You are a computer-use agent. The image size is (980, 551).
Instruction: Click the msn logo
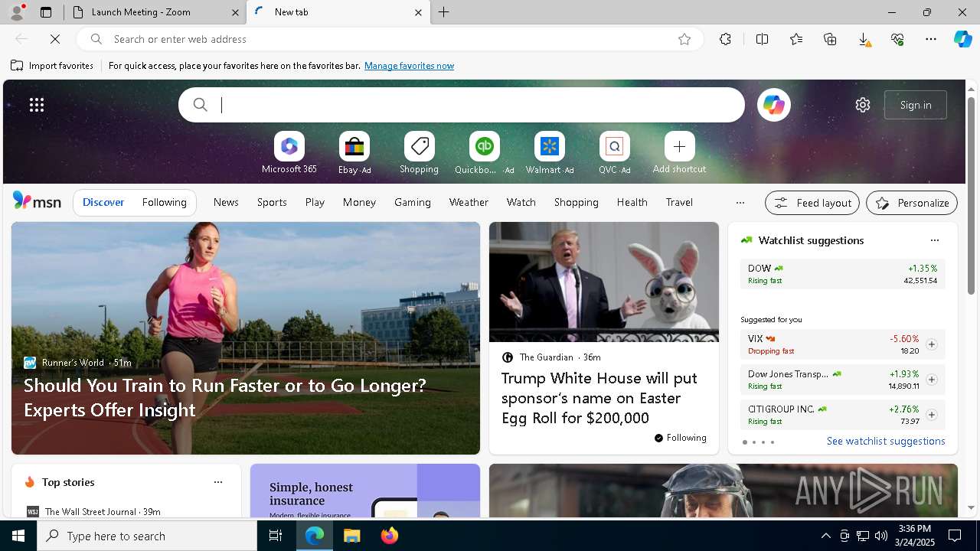pos(37,201)
